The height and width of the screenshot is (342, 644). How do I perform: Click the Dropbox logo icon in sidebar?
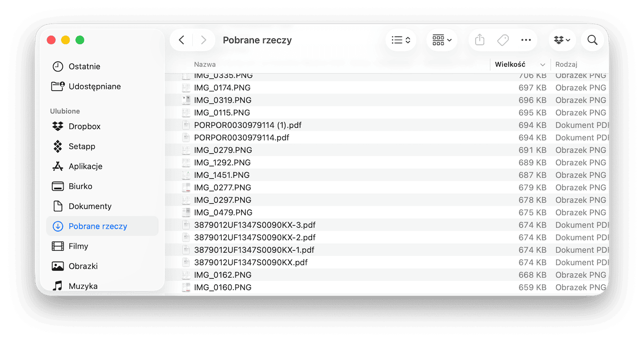[x=58, y=126]
